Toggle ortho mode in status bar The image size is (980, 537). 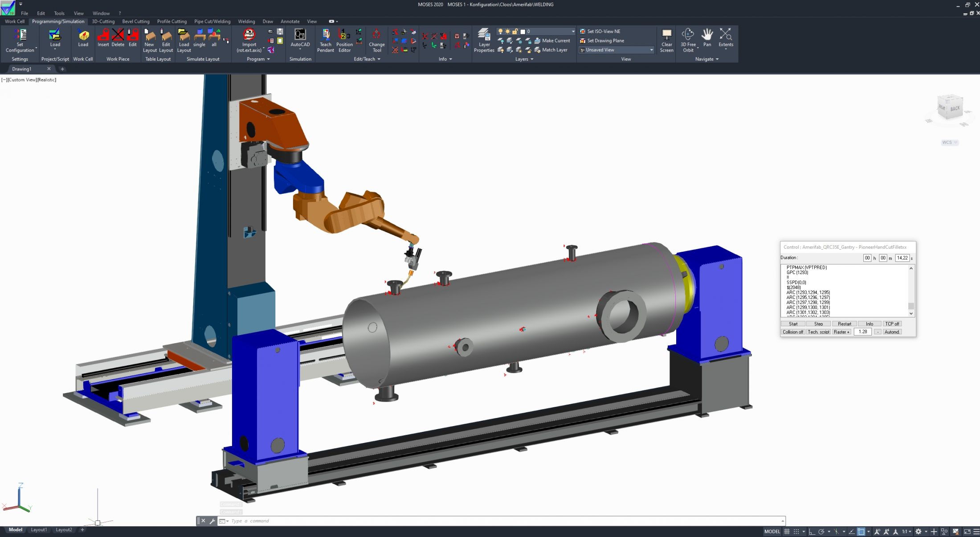[x=812, y=532]
